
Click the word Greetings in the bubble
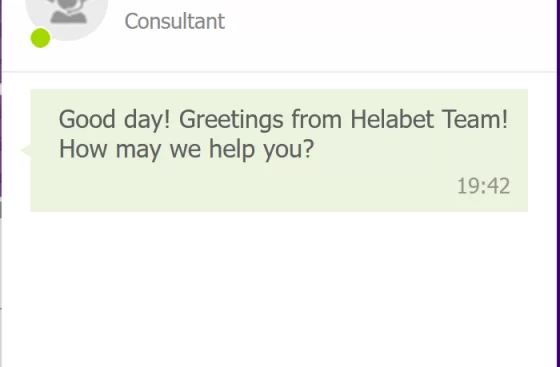[x=231, y=120]
